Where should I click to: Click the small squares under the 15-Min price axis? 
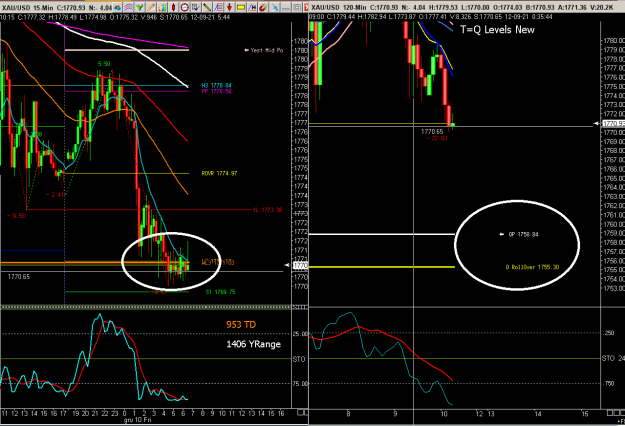point(302,412)
